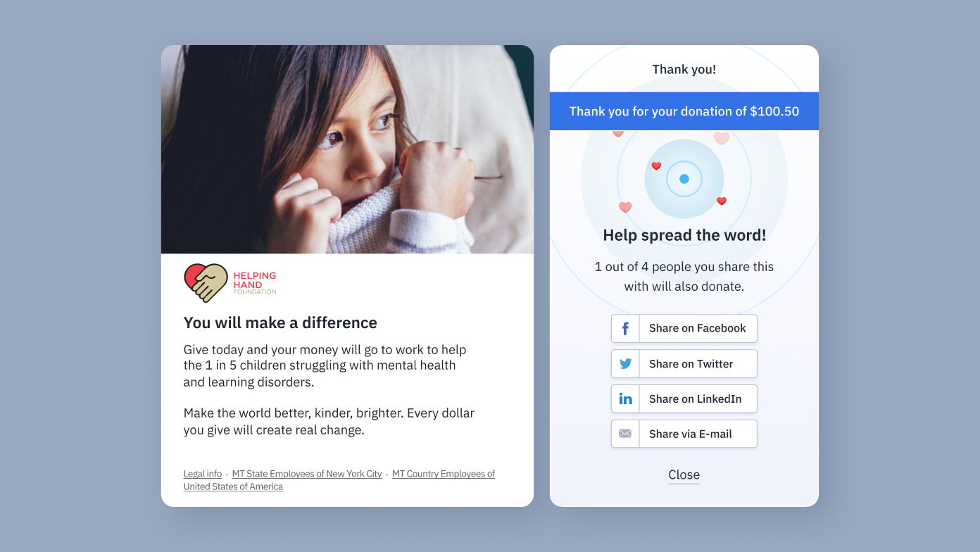
Task: Click the blue center dot in circles
Action: point(684,179)
